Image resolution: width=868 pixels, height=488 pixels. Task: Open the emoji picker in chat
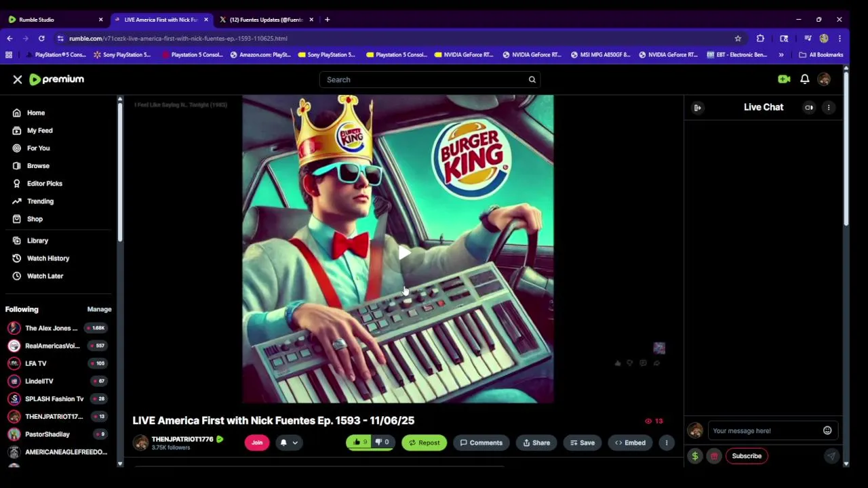pos(827,430)
